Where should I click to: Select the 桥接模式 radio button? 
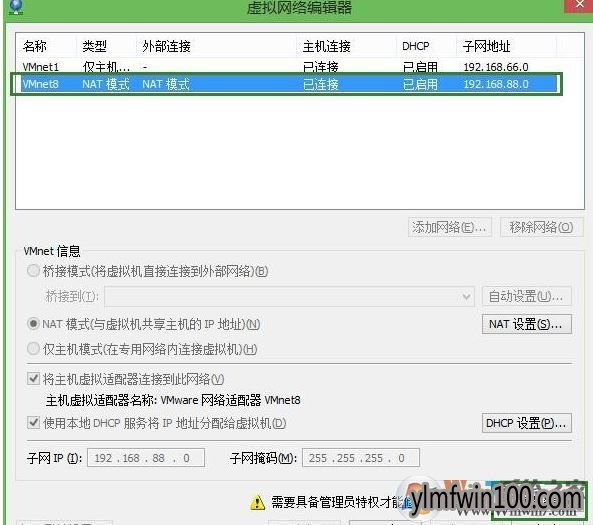[x=33, y=271]
